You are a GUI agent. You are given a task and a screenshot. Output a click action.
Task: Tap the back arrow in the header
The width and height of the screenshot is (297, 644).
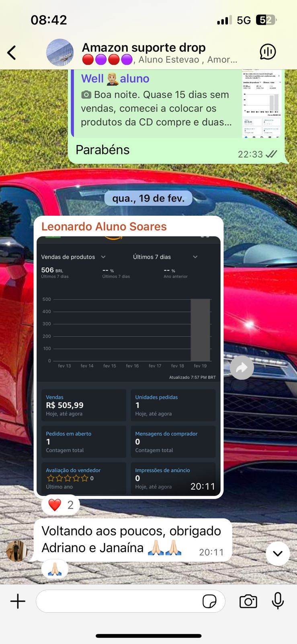[x=12, y=52]
